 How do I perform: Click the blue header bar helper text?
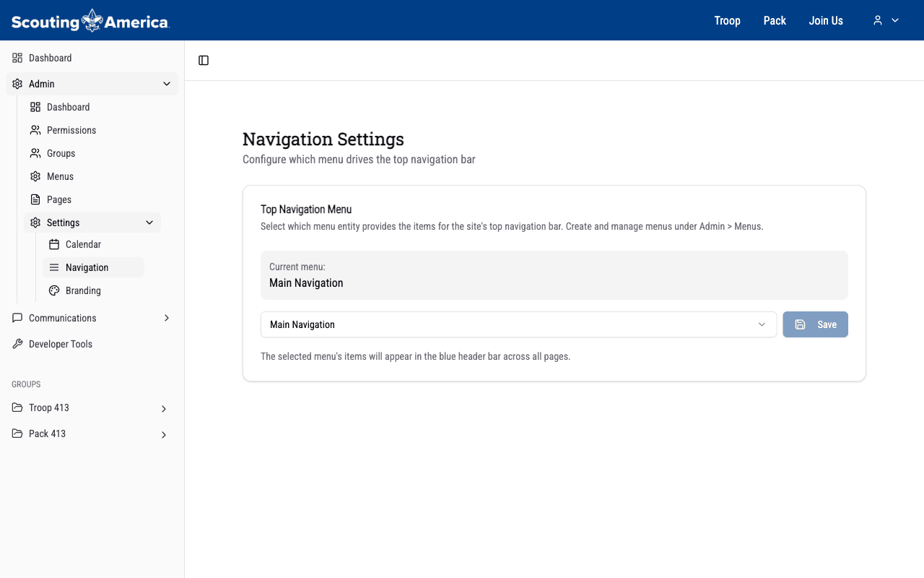tap(415, 356)
